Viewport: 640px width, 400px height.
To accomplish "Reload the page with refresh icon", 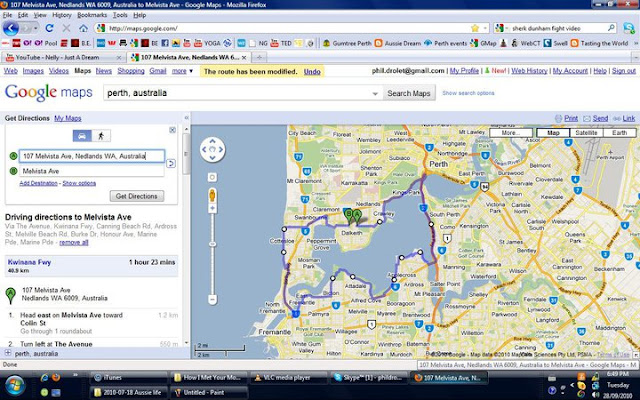I will 49,28.
